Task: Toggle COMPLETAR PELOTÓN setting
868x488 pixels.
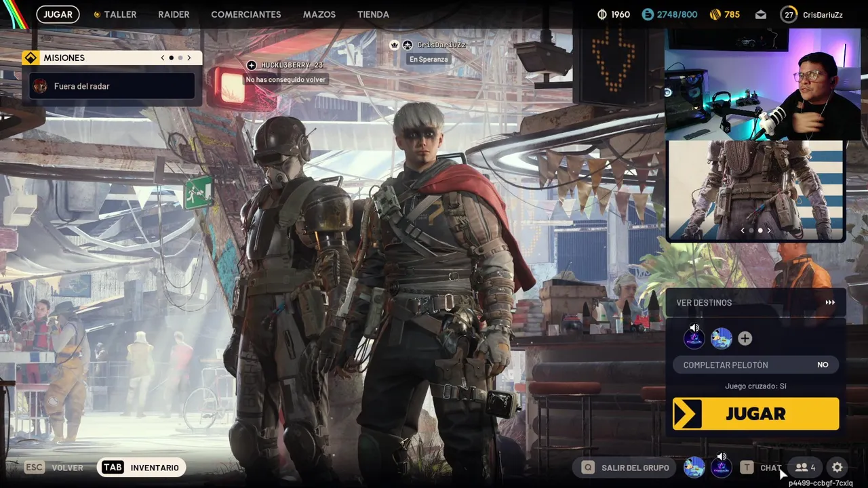Action: coord(756,365)
